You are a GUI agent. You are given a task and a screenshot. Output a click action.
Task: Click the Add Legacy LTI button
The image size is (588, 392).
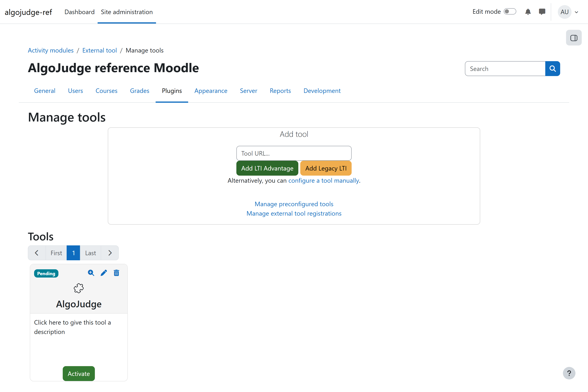click(326, 168)
